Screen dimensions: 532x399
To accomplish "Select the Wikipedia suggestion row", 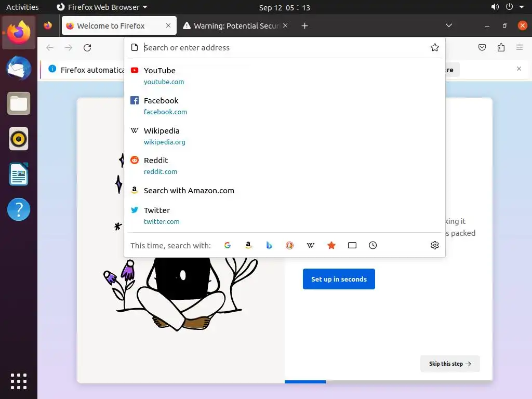I will pyautogui.click(x=284, y=136).
